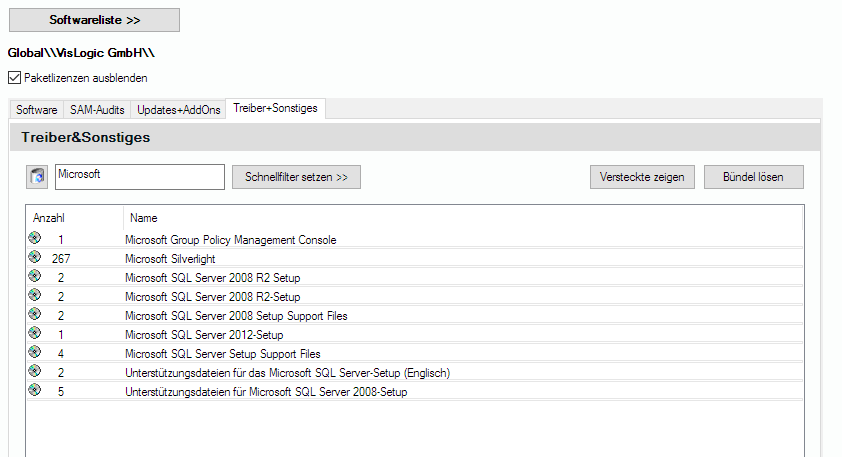This screenshot has width=842, height=457.
Task: Click icon of Microsoft Silverlight row
Action: tap(35, 257)
